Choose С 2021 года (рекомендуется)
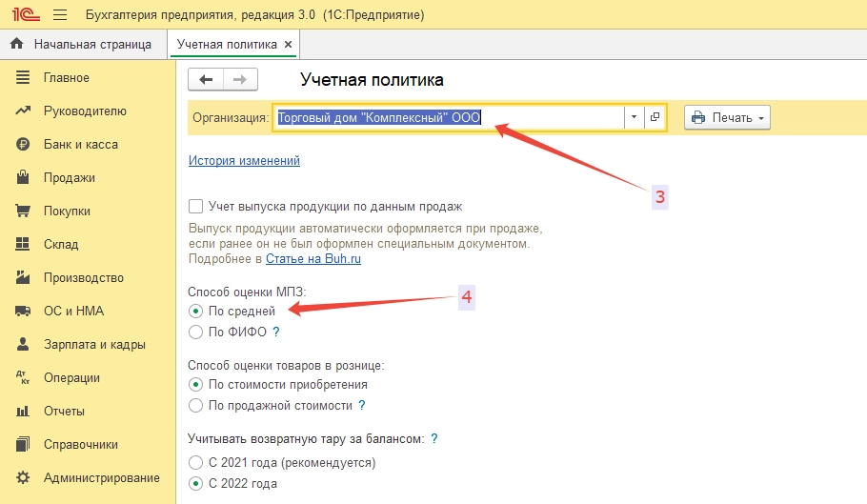This screenshot has height=504, width=867. 195,462
